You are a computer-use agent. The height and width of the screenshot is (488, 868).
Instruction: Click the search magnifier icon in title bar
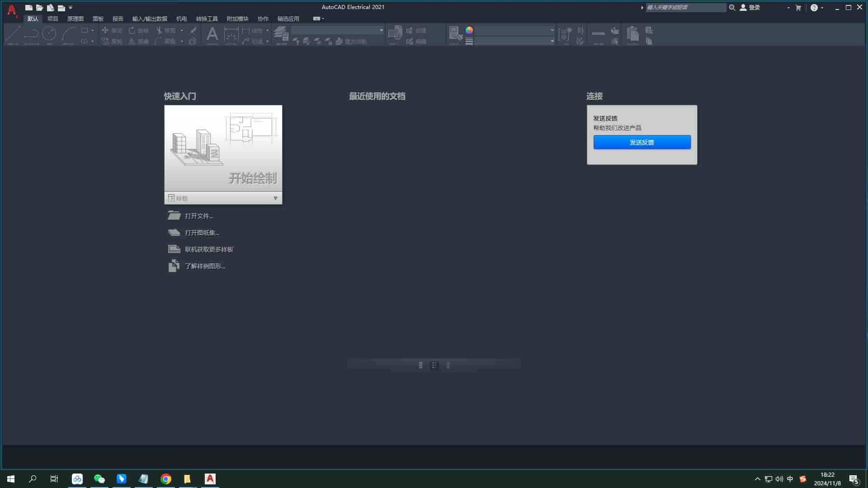[732, 7]
